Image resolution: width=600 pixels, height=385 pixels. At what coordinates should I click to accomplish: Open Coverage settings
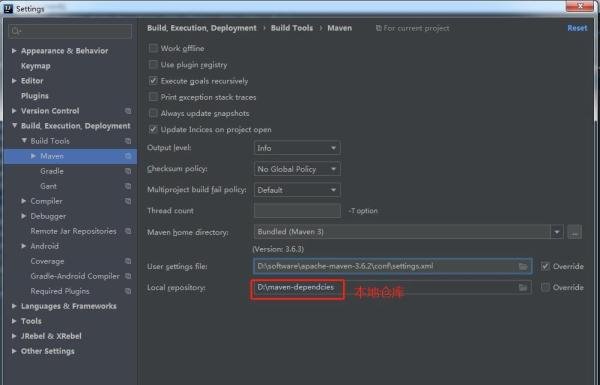(47, 261)
